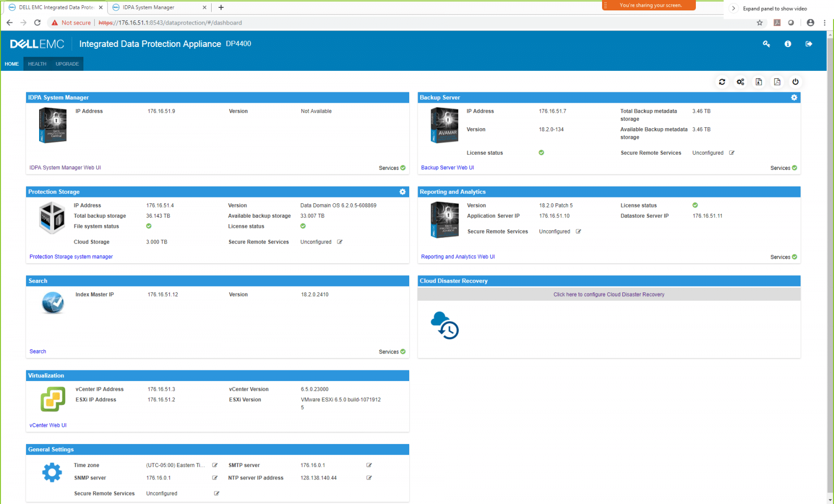Image resolution: width=834 pixels, height=504 pixels.
Task: Open Reporting and Analytics Web UI link
Action: click(x=458, y=256)
